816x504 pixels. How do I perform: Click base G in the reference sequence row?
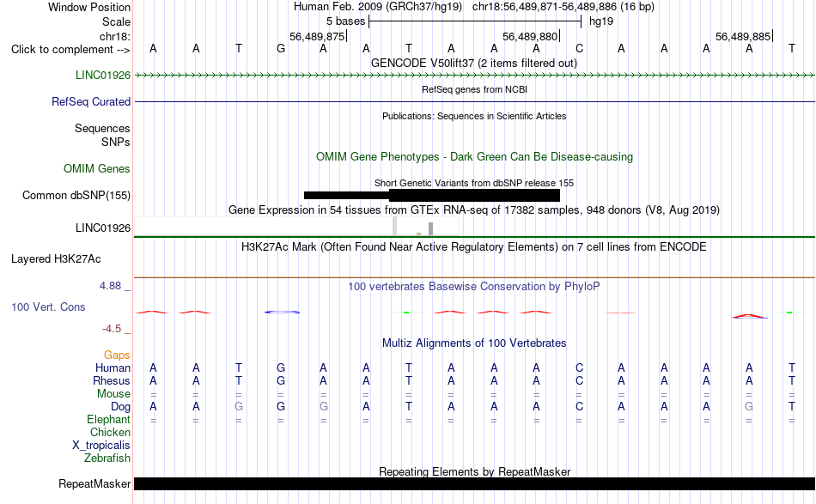point(281,48)
